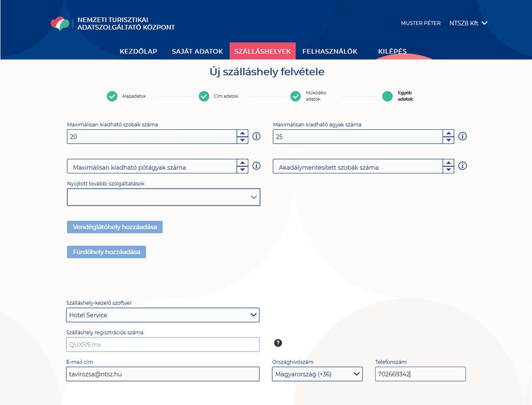Click the MUSTER PÉTER user name
The width and height of the screenshot is (532, 405).
pos(421,23)
